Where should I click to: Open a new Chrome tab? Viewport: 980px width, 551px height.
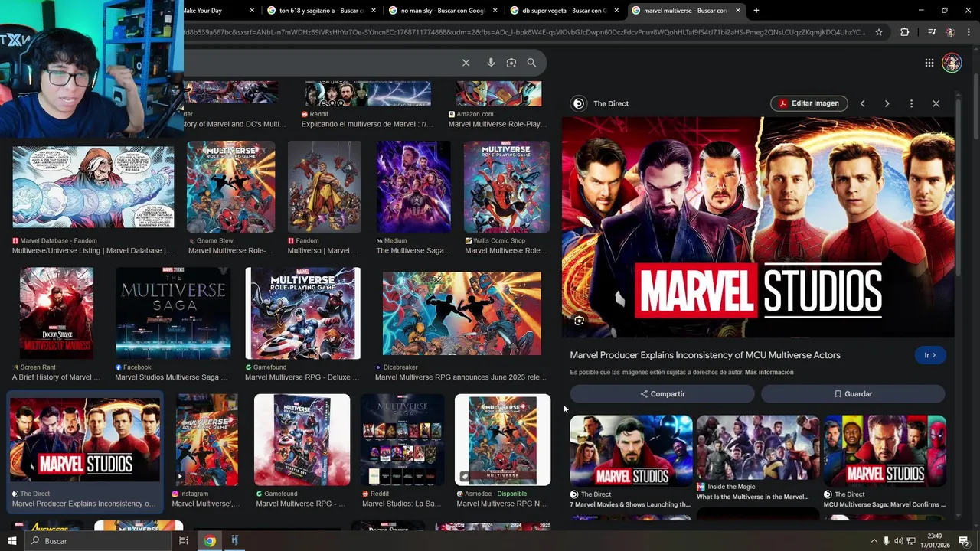coord(756,11)
